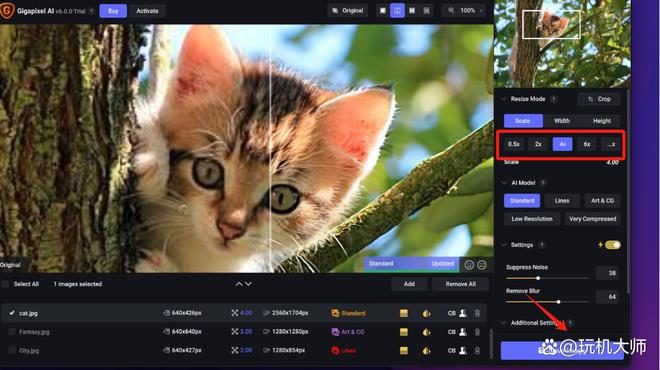Select the Art & CG model
This screenshot has width=660, height=370.
tap(602, 201)
